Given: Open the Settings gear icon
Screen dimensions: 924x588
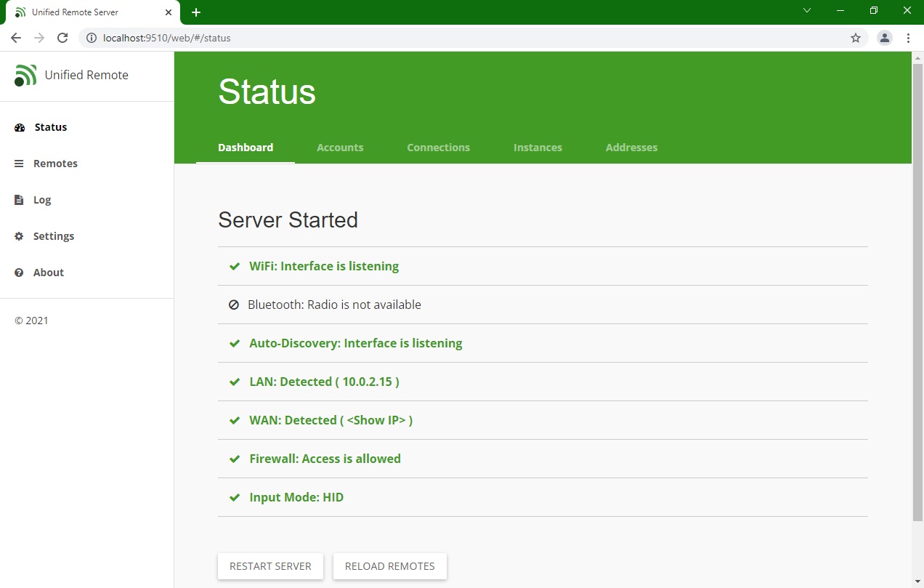Looking at the screenshot, I should (x=19, y=236).
